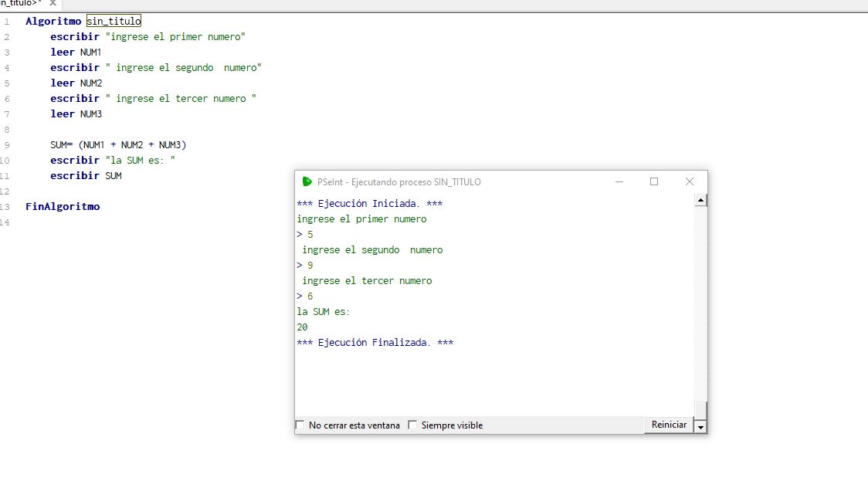Click the SUM= (NUM1 + NUM2 + NUM3) line
The image size is (868, 498).
[118, 144]
